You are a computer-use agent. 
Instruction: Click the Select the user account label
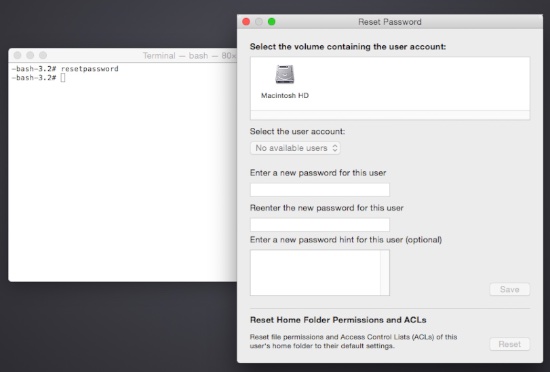pyautogui.click(x=297, y=131)
